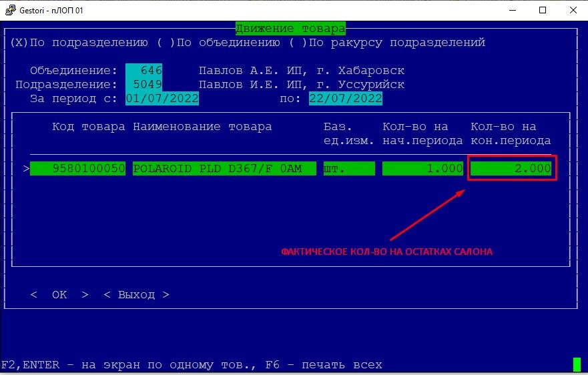This screenshot has width=588, height=375.
Task: Click the period end date 22/07/2022
Action: (x=345, y=99)
